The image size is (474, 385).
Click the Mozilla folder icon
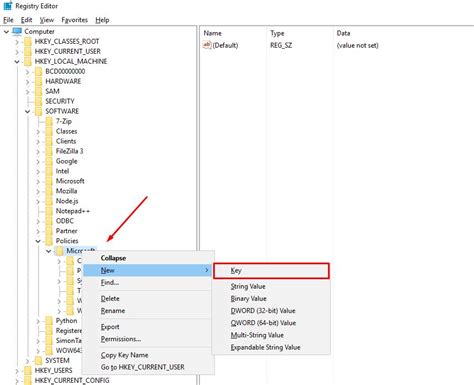[49, 191]
